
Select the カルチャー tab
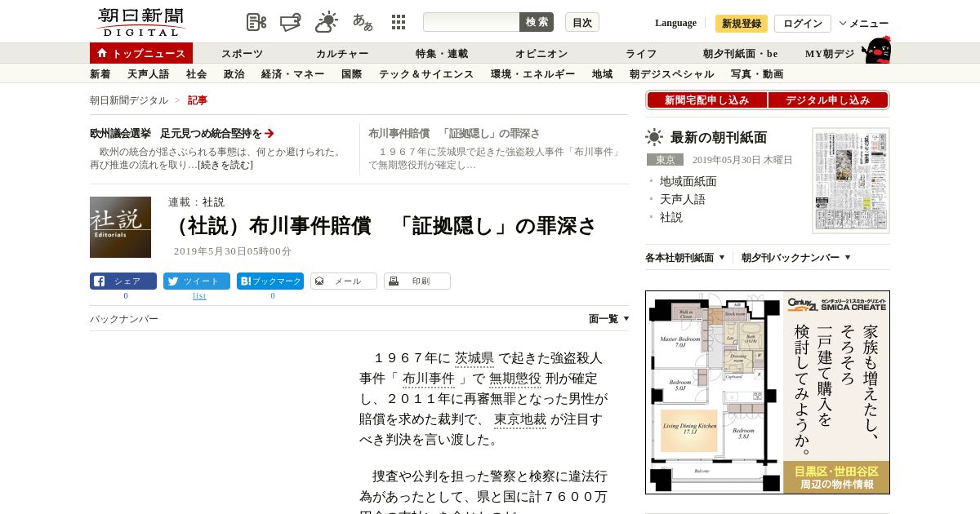(x=342, y=53)
